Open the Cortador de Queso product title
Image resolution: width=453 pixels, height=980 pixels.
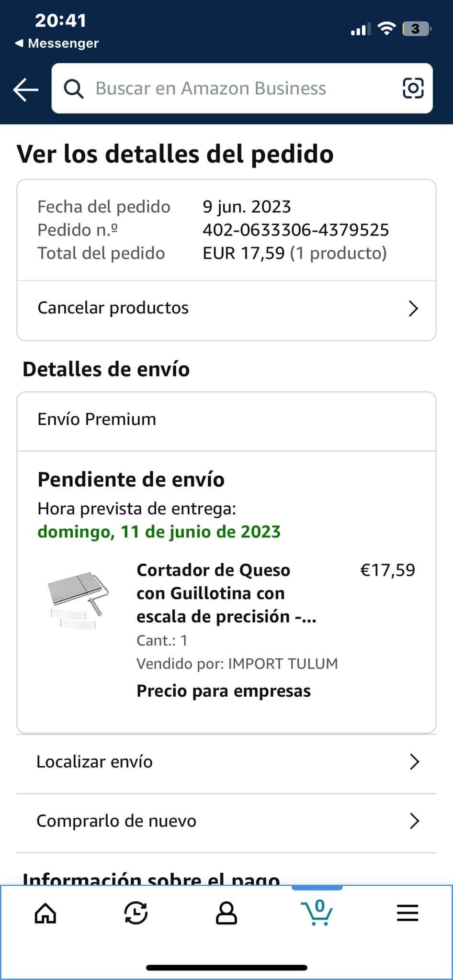coord(226,593)
